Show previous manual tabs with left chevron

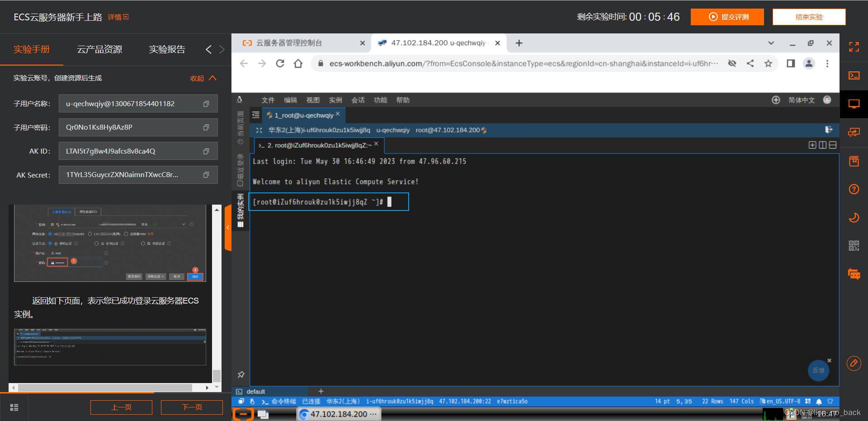tap(208, 50)
